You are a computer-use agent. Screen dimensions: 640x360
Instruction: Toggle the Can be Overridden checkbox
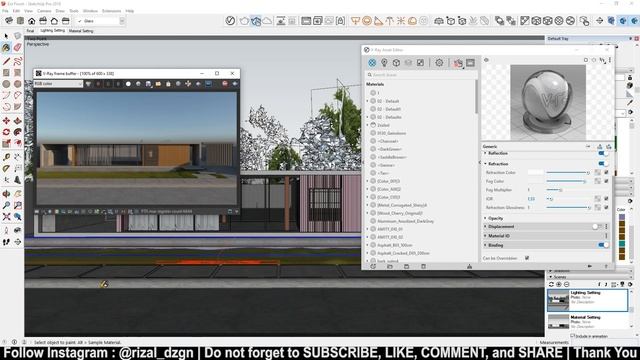[x=527, y=258]
